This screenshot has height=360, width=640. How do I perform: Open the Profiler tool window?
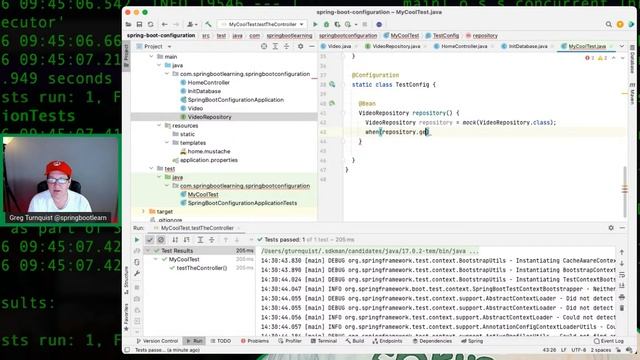pyautogui.click(x=291, y=341)
